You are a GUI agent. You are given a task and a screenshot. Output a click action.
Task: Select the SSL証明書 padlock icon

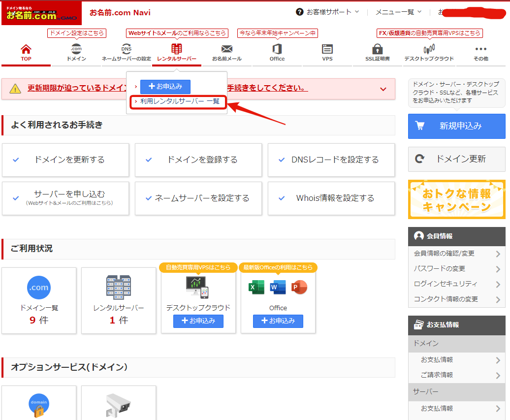378,49
